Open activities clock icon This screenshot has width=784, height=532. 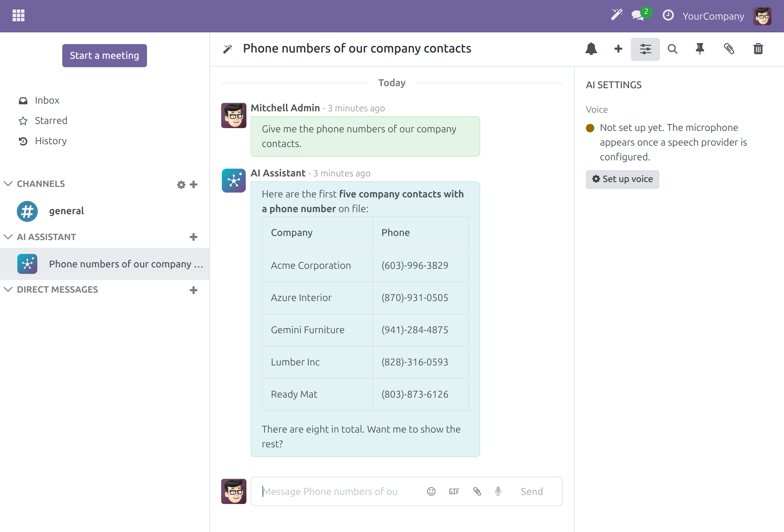pyautogui.click(x=668, y=15)
